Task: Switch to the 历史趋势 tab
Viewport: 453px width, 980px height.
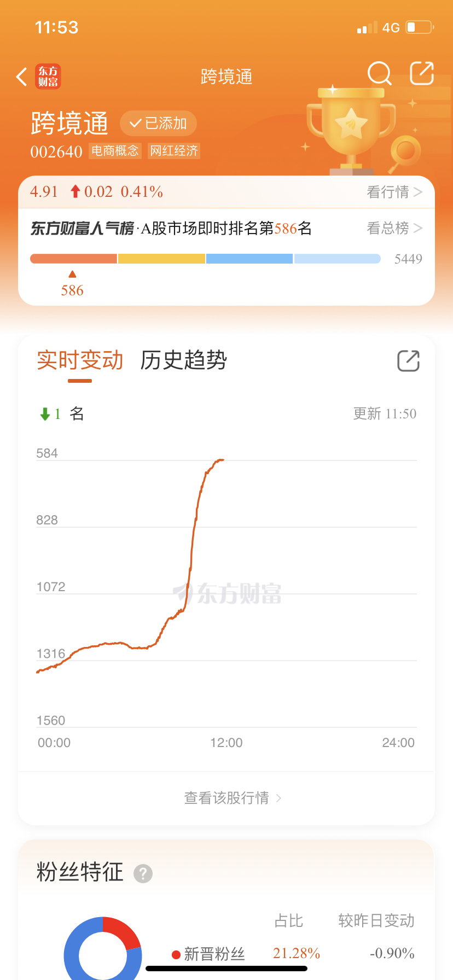Action: (x=183, y=360)
